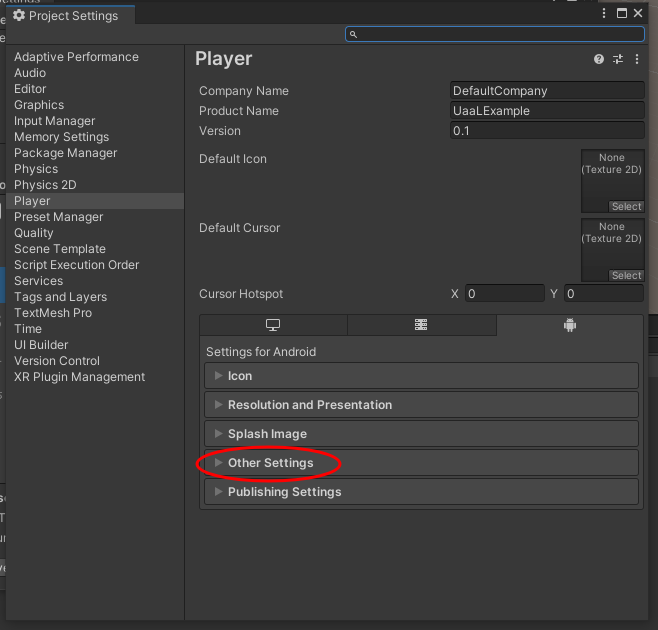Click Select under Default Cursor texture

(x=626, y=275)
